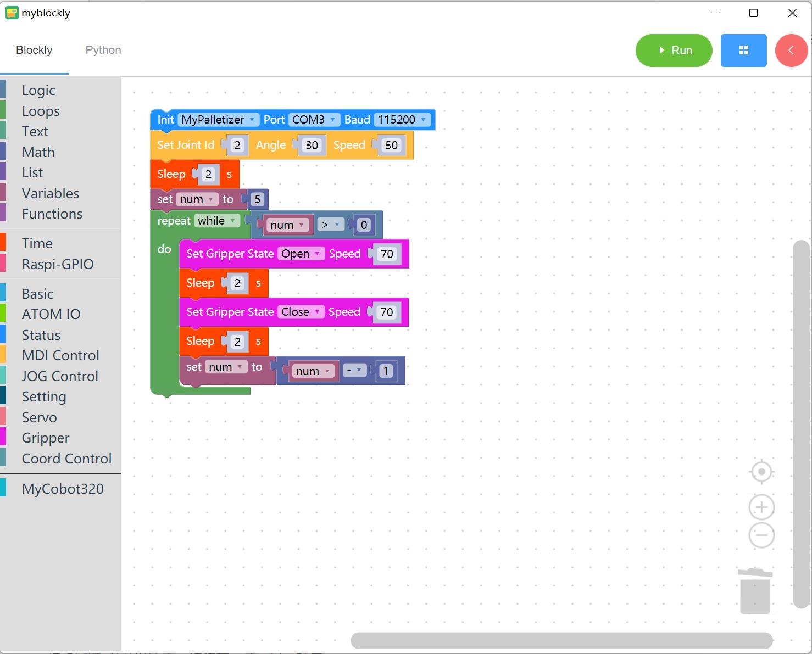Open the COM3 port dropdown
Viewport: 812px width, 654px height.
(314, 120)
